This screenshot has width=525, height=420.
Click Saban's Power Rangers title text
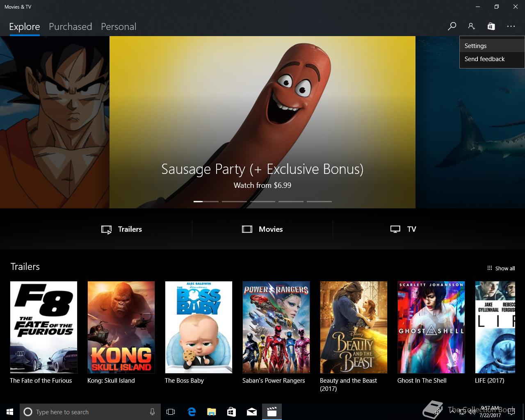(274, 381)
